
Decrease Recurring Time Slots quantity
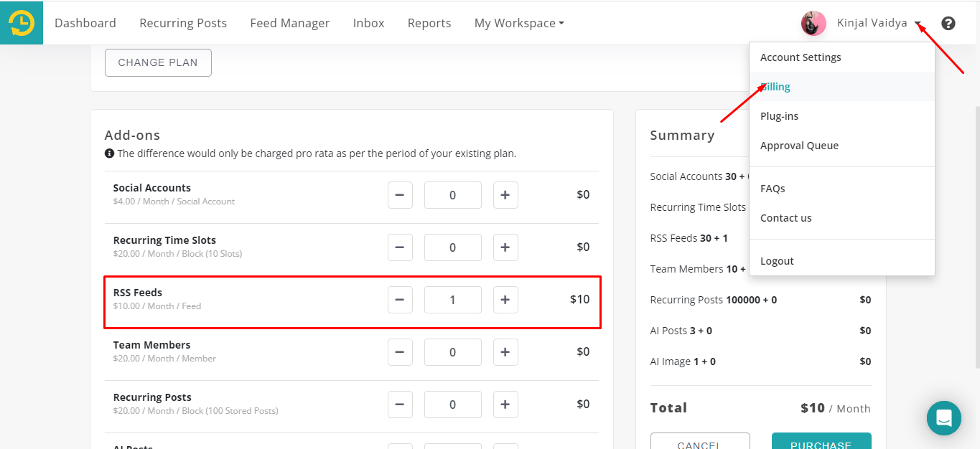tap(400, 247)
